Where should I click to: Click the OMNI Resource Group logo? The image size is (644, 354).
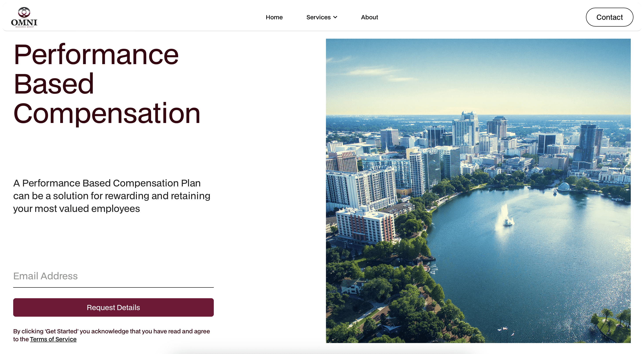pyautogui.click(x=24, y=17)
